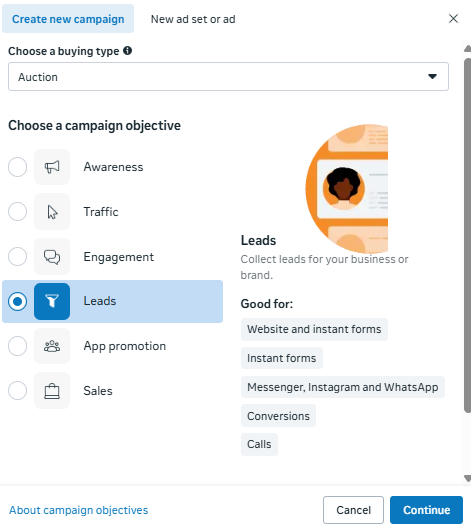Screen dimensions: 471x528
Task: Close the campaign dialog with X
Action: 453,19
